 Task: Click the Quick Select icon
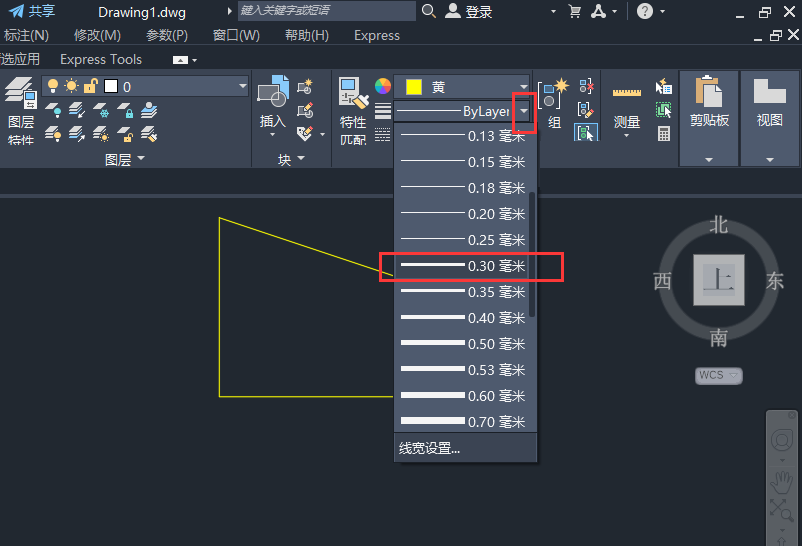tap(664, 86)
